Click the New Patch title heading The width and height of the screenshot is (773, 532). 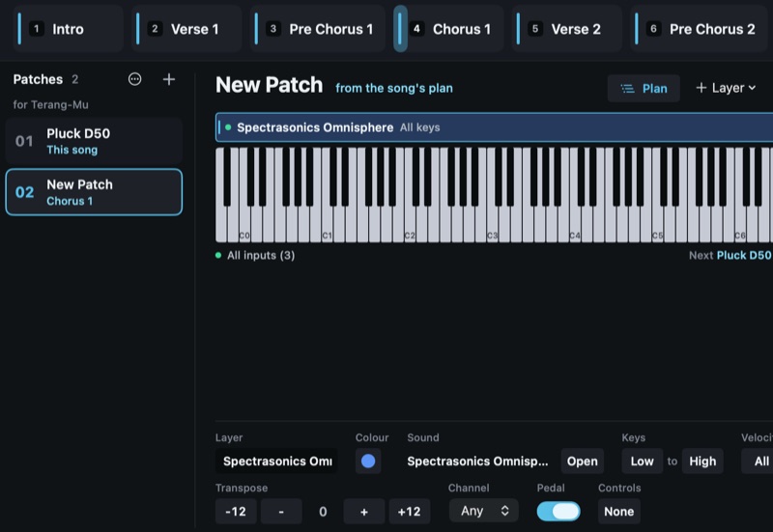click(x=270, y=85)
